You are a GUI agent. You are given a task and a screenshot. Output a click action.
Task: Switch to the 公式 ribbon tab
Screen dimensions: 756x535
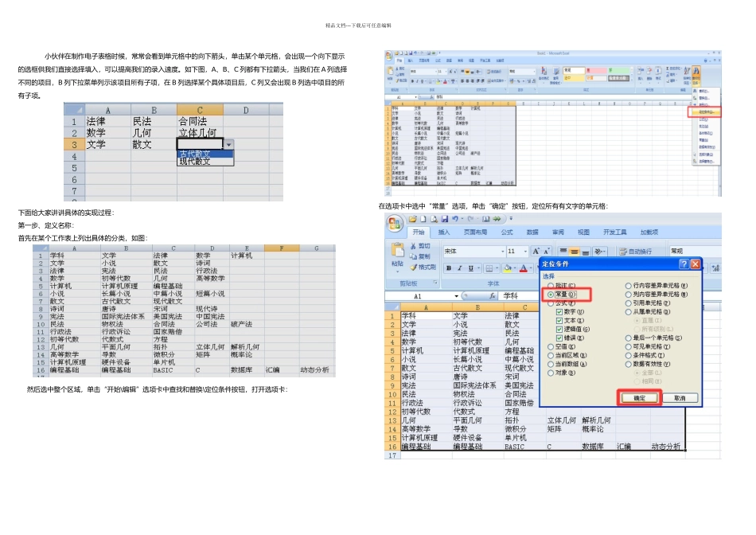[507, 232]
